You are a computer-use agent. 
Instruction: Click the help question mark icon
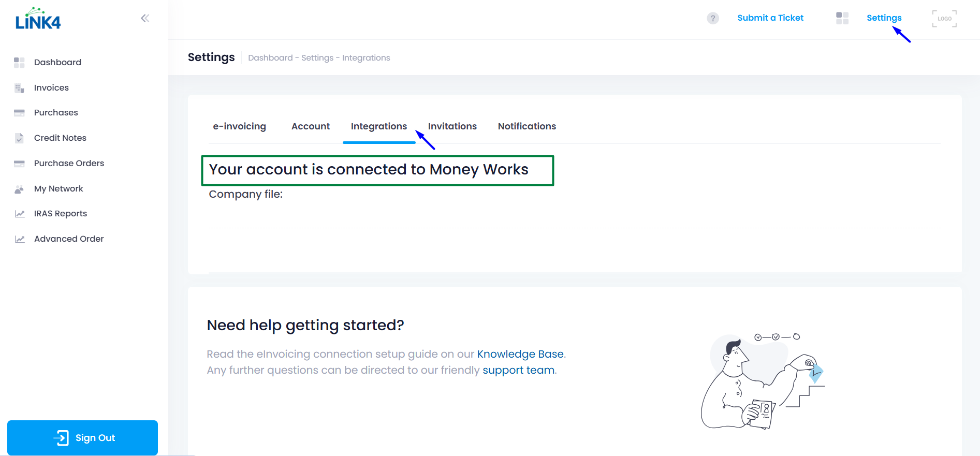click(712, 18)
